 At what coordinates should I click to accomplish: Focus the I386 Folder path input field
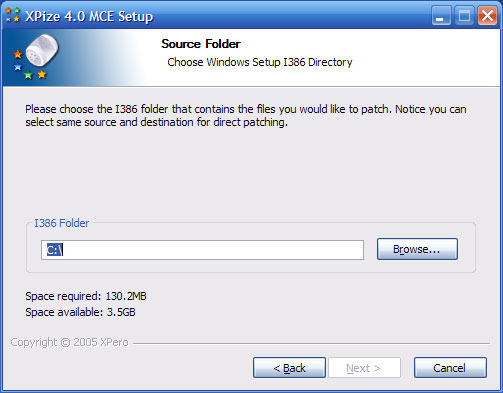[202, 250]
